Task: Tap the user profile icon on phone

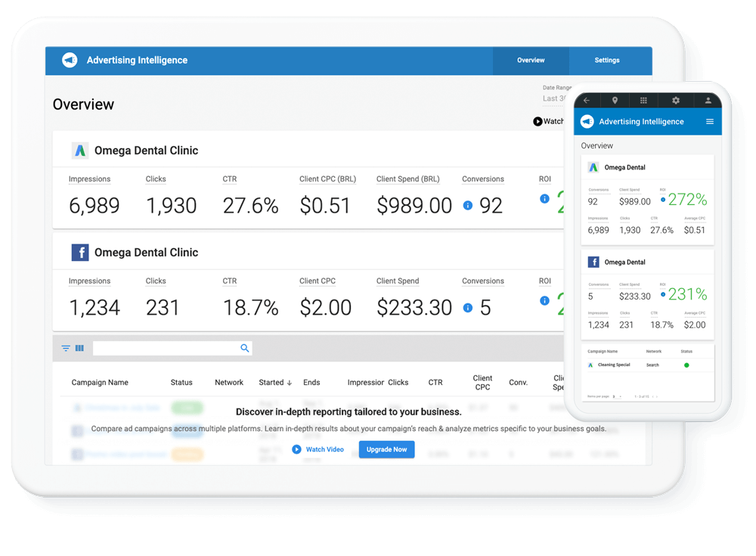Action: [x=708, y=101]
